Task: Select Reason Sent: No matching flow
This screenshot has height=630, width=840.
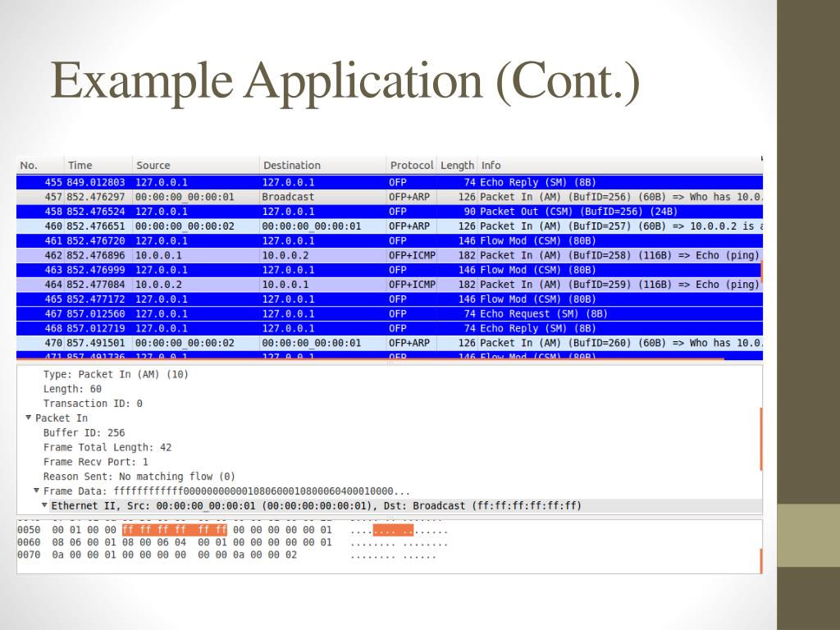Action: (139, 477)
